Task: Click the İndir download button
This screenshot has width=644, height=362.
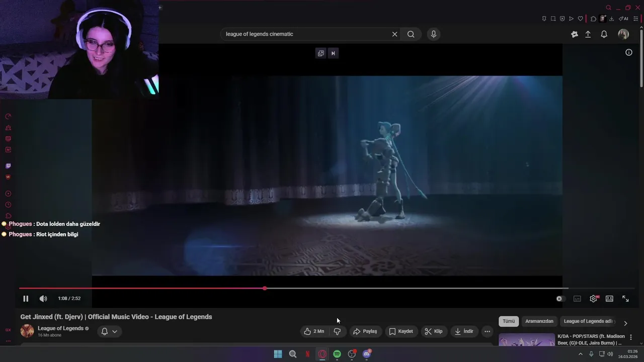Action: tap(464, 331)
